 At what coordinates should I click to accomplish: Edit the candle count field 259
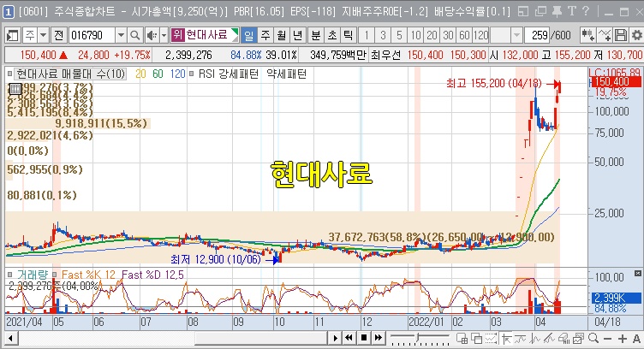(x=538, y=35)
